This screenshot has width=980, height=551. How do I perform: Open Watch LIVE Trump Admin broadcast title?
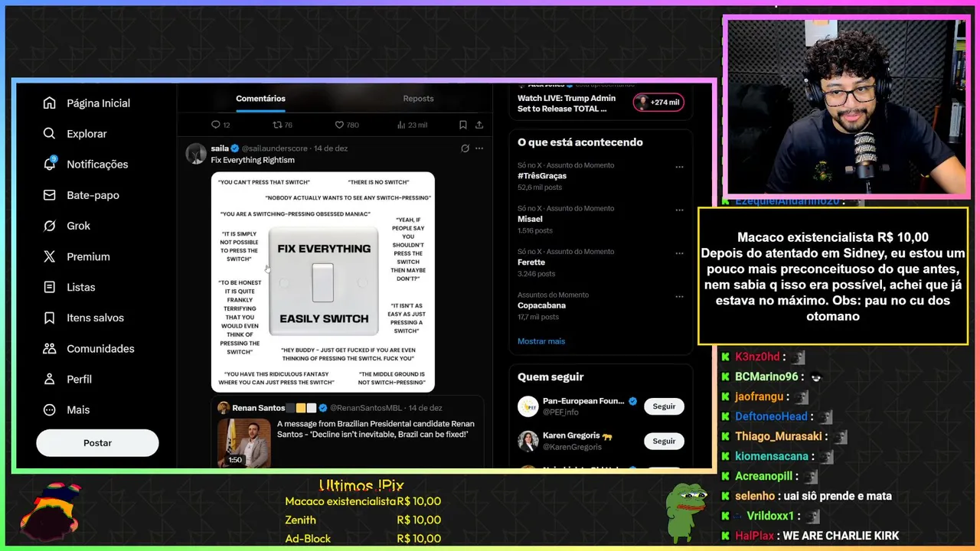pyautogui.click(x=567, y=103)
